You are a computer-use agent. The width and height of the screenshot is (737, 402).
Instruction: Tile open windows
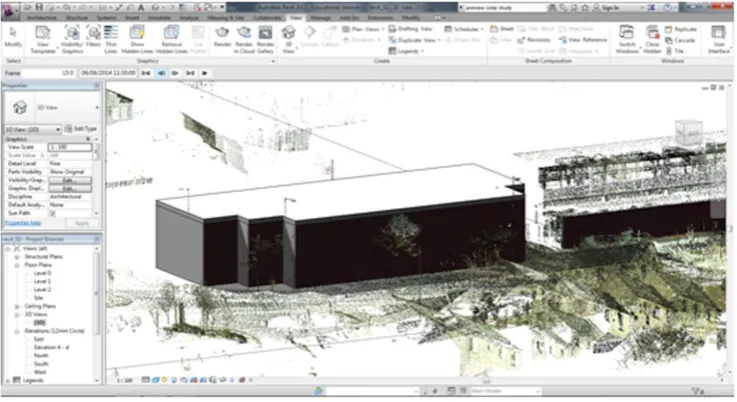click(674, 51)
